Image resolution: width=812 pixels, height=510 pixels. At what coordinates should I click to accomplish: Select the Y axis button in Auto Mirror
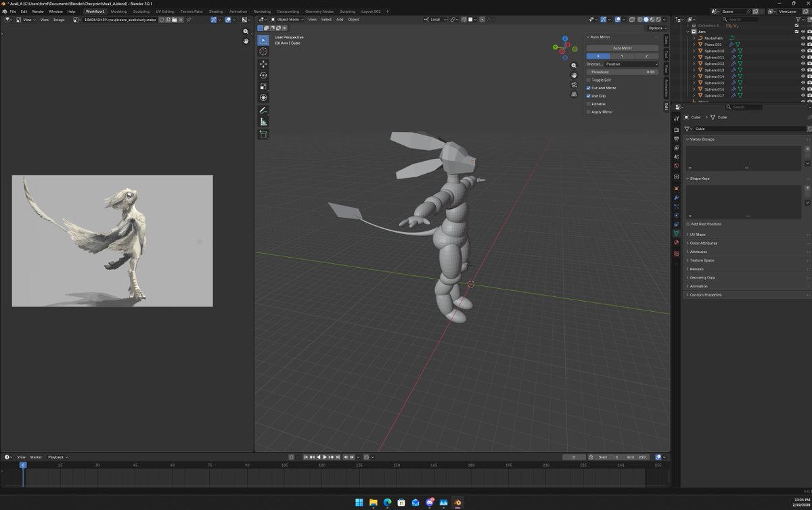(x=622, y=56)
